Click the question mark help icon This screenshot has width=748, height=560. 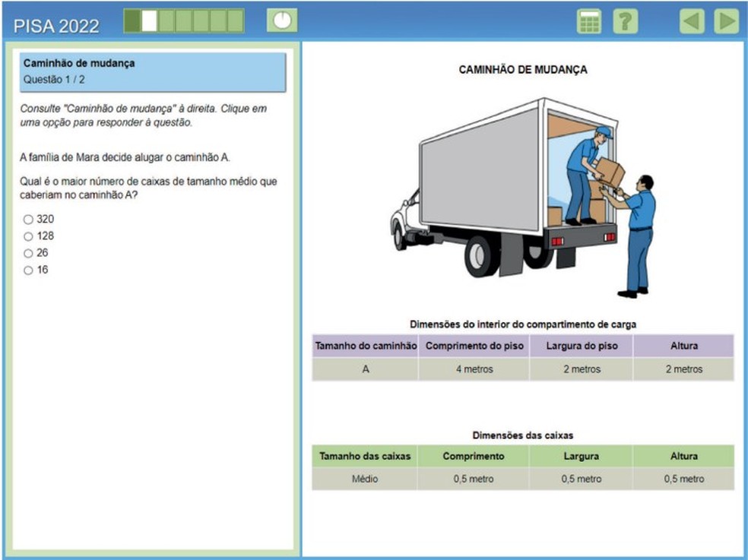click(624, 21)
